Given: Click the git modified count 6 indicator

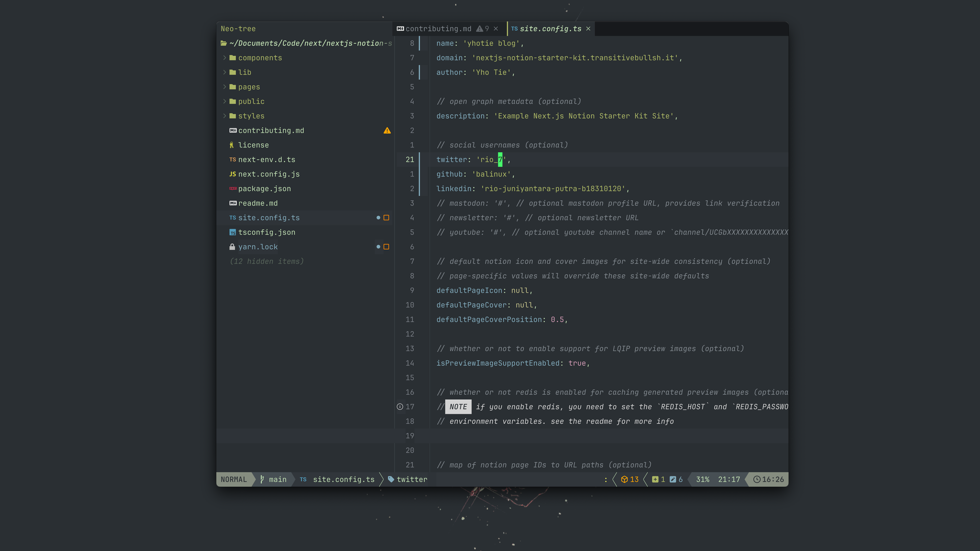Looking at the screenshot, I should pos(676,479).
